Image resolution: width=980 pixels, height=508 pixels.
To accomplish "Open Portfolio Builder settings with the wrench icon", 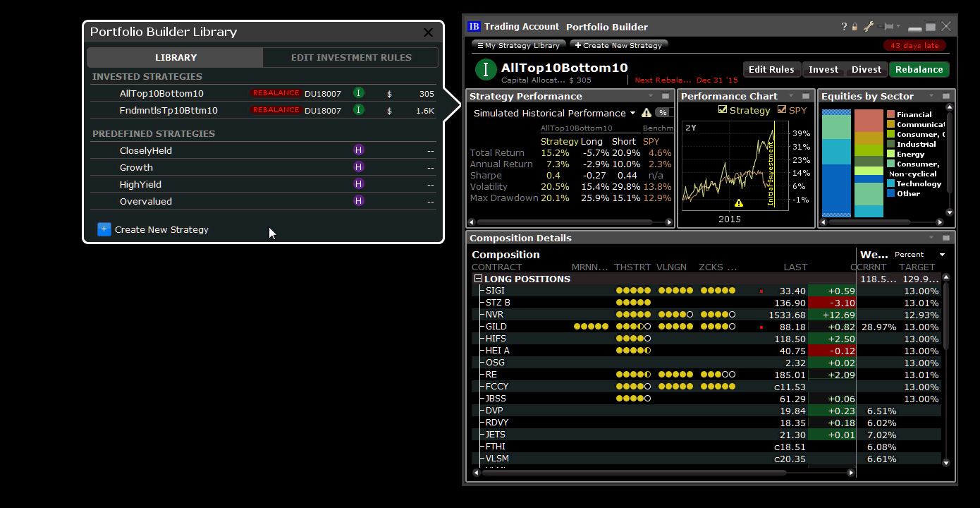I will click(x=869, y=26).
